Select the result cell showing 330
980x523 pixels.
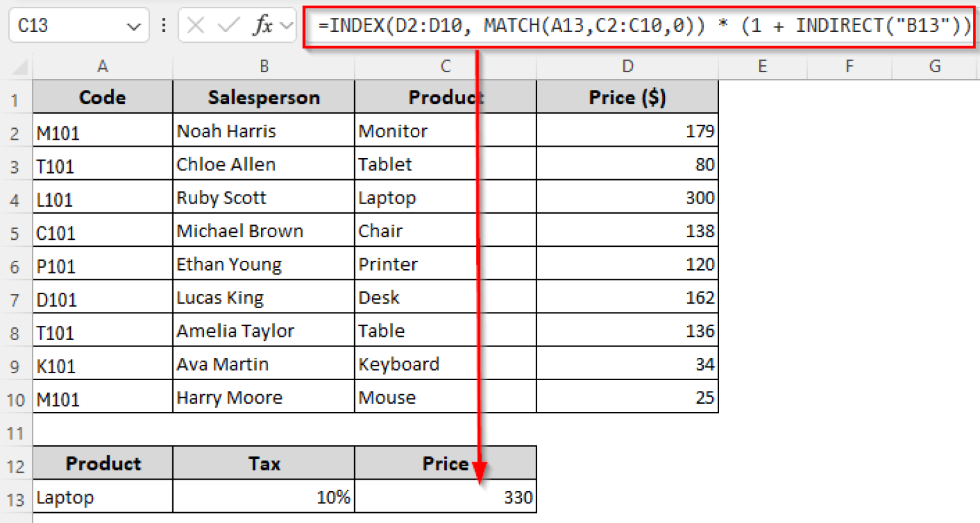pos(445,497)
